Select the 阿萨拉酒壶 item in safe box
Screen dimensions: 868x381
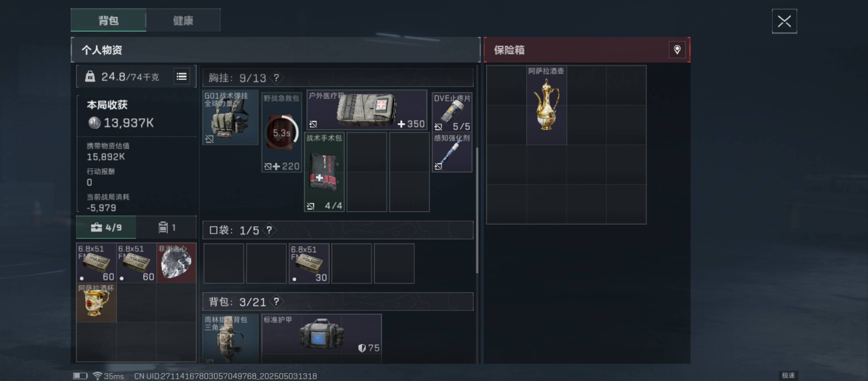click(x=547, y=105)
